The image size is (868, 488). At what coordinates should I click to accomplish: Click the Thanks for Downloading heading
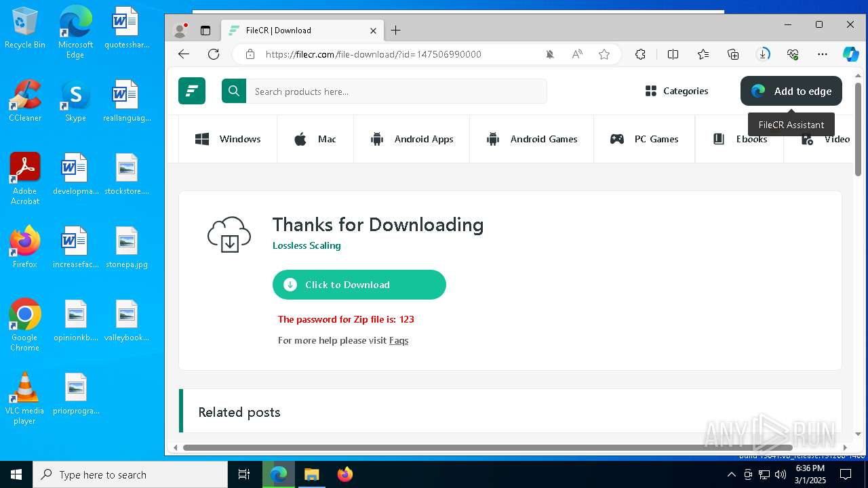378,224
